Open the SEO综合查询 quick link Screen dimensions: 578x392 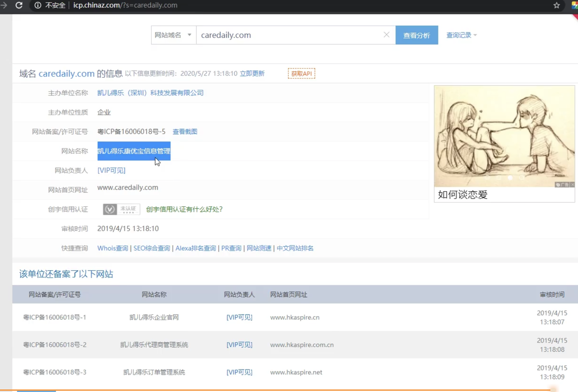152,248
